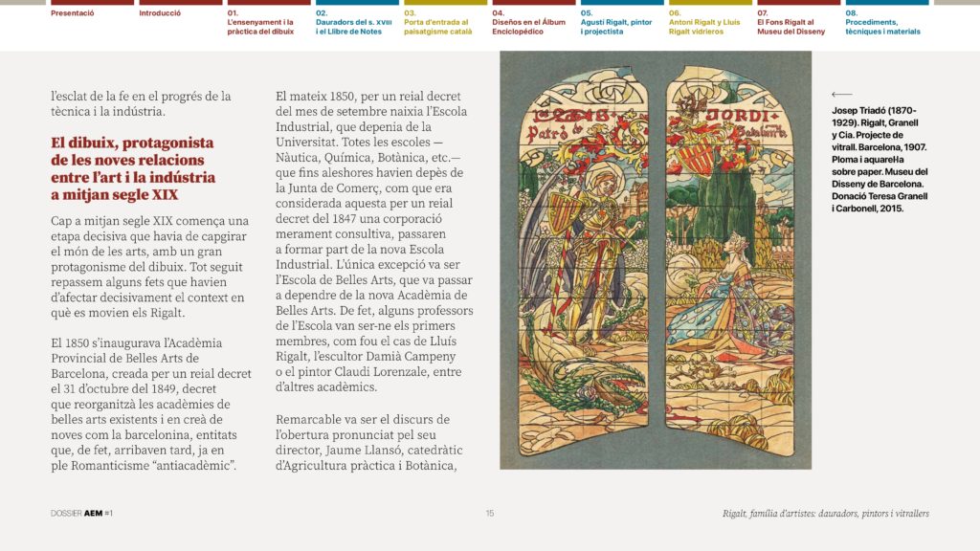Click the DOSSIER AEM #1 footer label
This screenshot has height=551, width=980.
(82, 514)
